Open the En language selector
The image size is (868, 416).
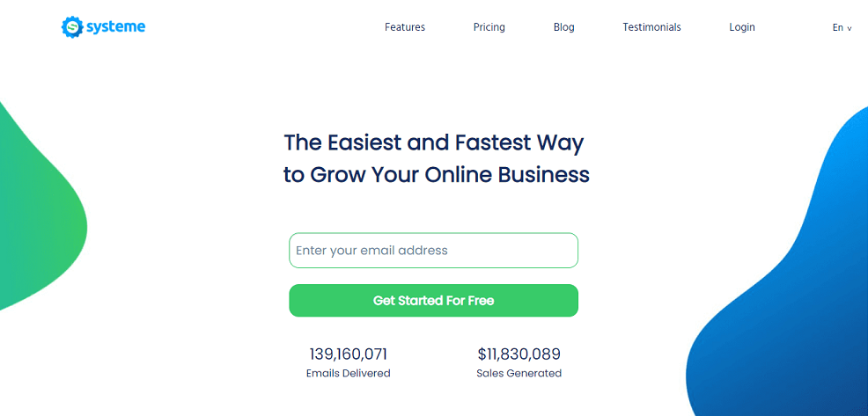click(838, 28)
